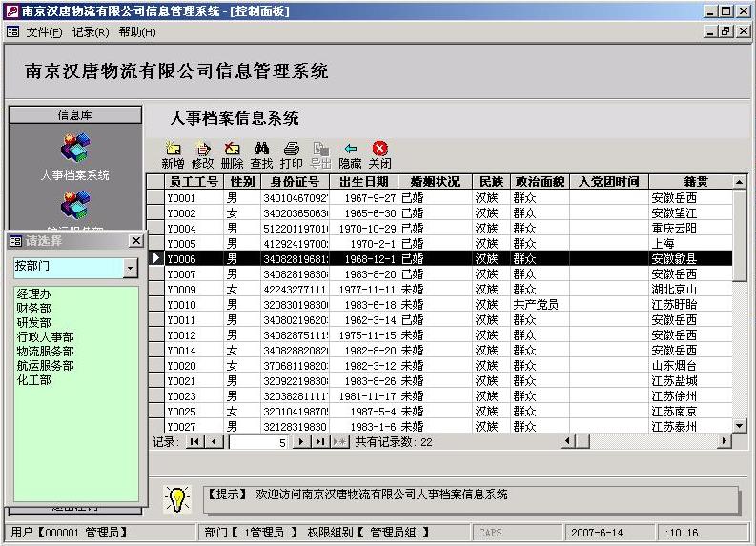
Task: Click the 政治面貌 column header
Action: [540, 182]
